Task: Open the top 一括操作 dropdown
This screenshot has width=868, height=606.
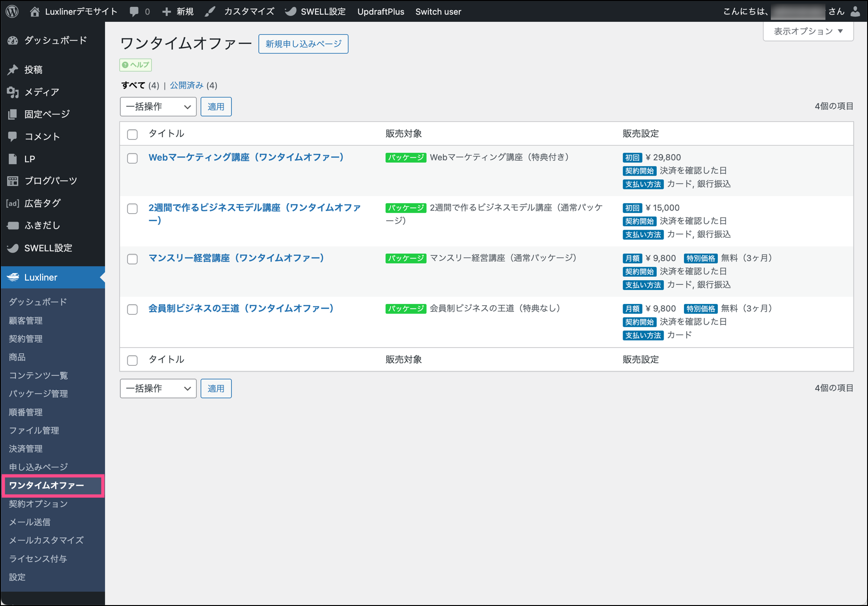Action: click(158, 106)
